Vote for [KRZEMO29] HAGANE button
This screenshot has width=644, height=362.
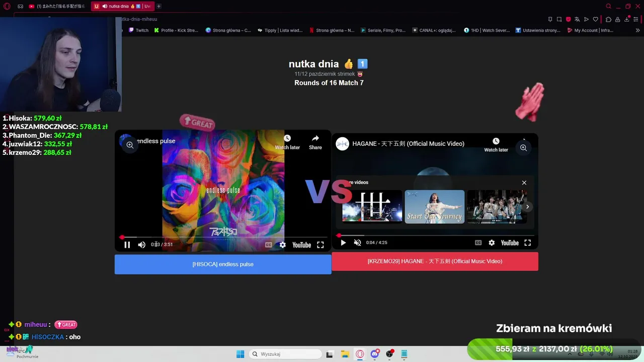(x=435, y=261)
